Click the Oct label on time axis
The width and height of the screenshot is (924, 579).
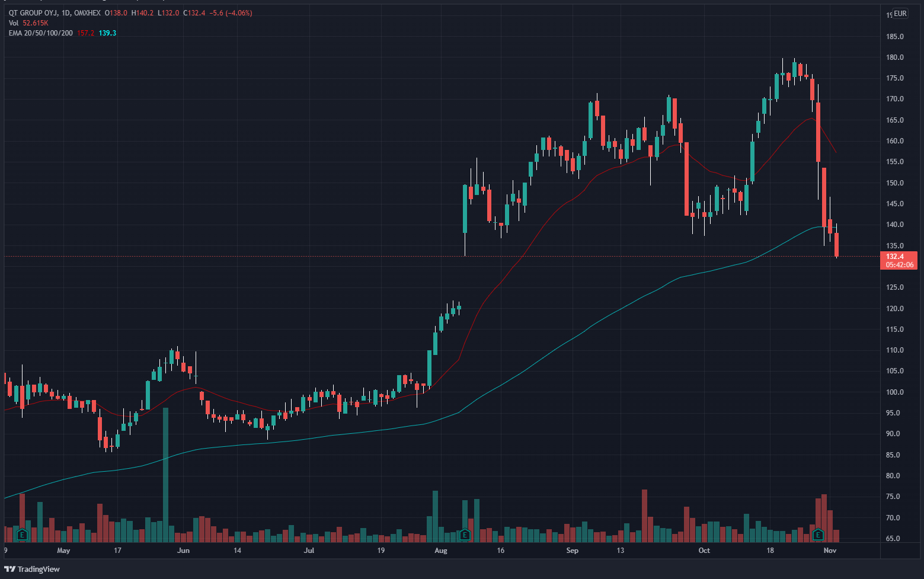tap(704, 551)
